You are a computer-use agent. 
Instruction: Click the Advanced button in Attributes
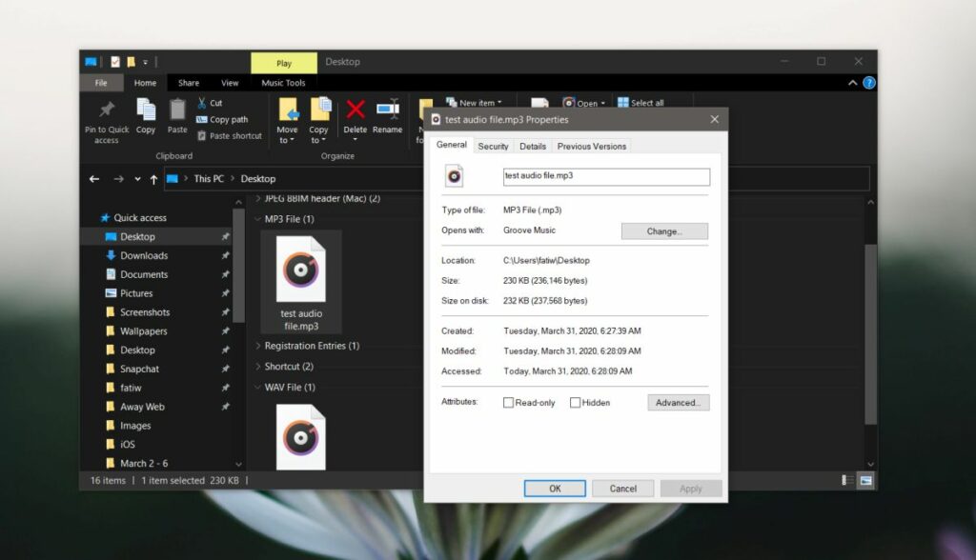[x=678, y=402]
